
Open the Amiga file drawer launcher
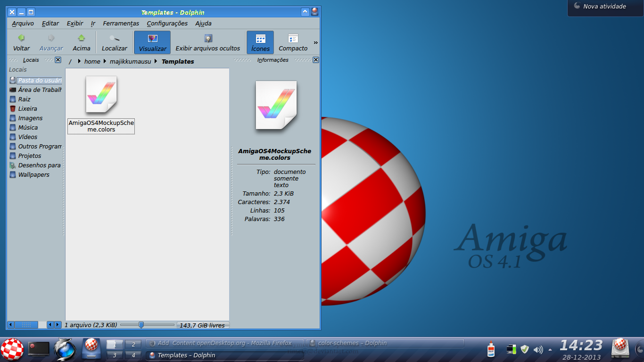point(91,349)
